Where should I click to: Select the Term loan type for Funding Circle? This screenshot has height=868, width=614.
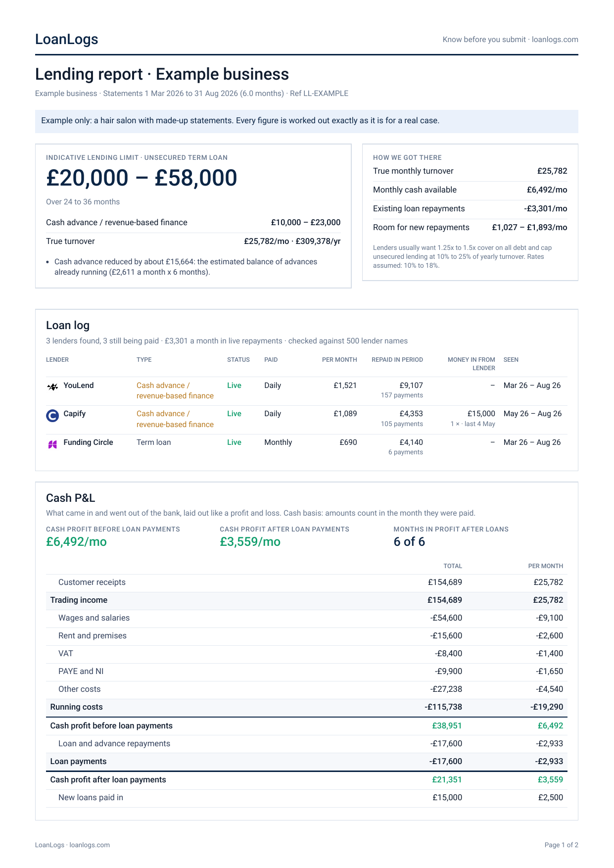click(x=154, y=442)
